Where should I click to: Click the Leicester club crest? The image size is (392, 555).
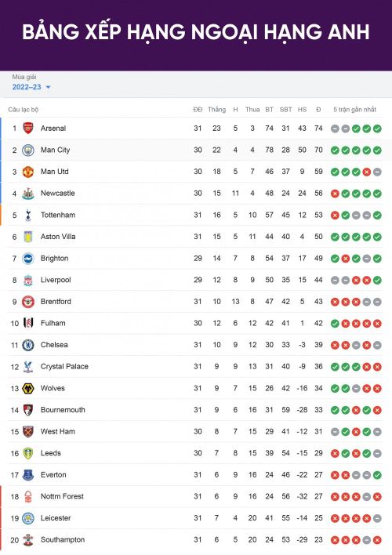click(x=28, y=518)
